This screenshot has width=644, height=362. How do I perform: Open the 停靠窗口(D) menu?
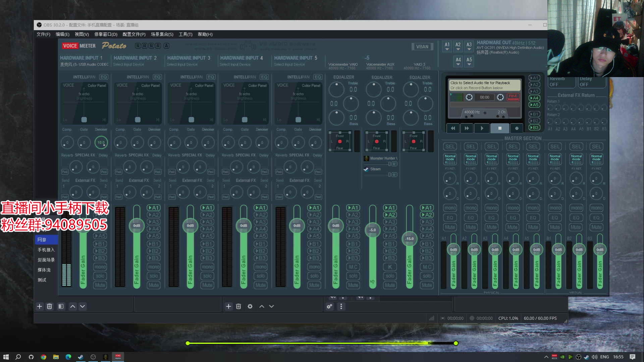(106, 34)
